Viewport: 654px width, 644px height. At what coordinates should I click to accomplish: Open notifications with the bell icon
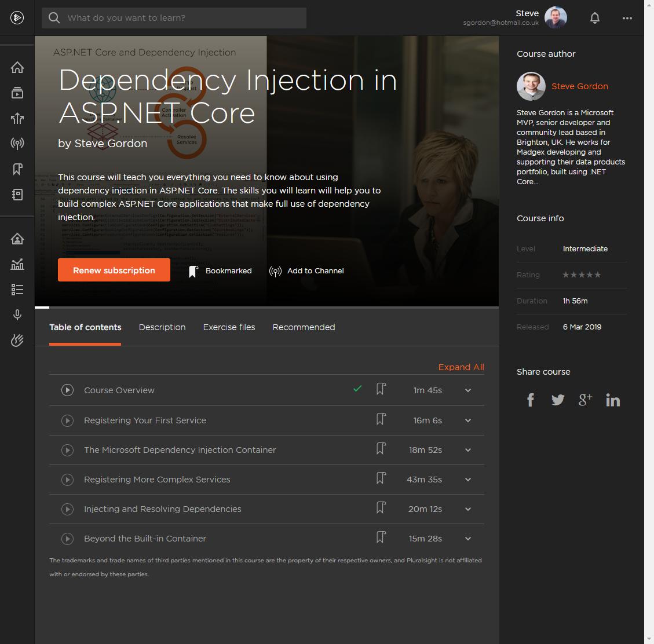coord(594,18)
